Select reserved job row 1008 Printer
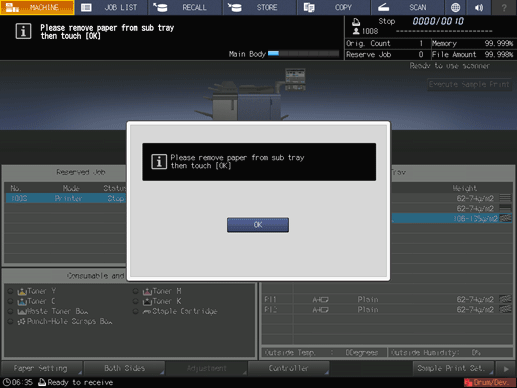Viewport: 517px width, 388px height. pos(66,198)
